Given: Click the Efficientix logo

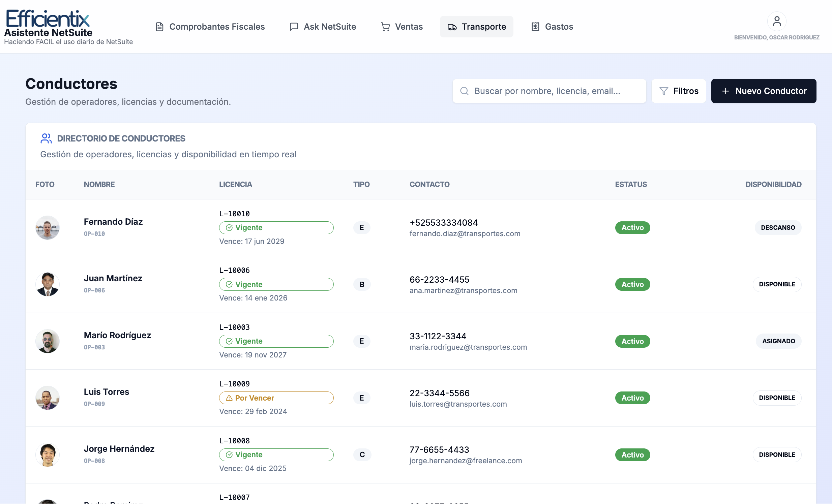Looking at the screenshot, I should pos(48,19).
